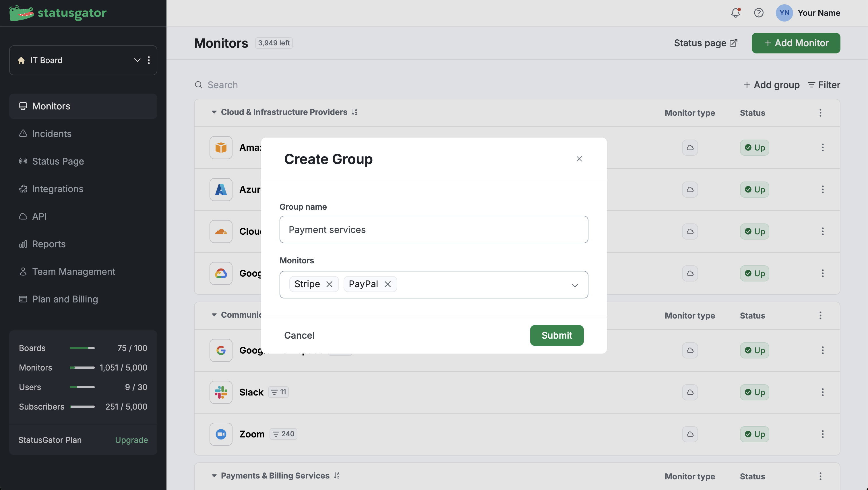Click the Slack logo icon
The width and height of the screenshot is (868, 490).
tap(221, 392)
